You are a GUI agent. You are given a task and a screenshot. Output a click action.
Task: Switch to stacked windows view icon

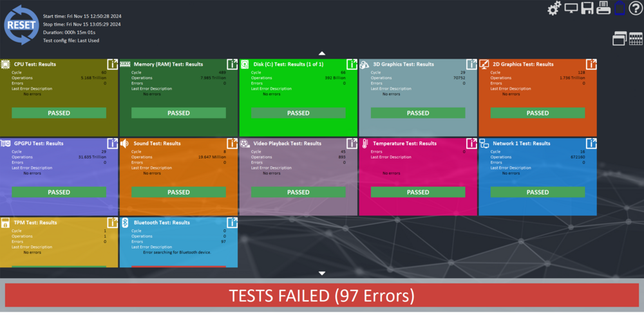click(620, 38)
